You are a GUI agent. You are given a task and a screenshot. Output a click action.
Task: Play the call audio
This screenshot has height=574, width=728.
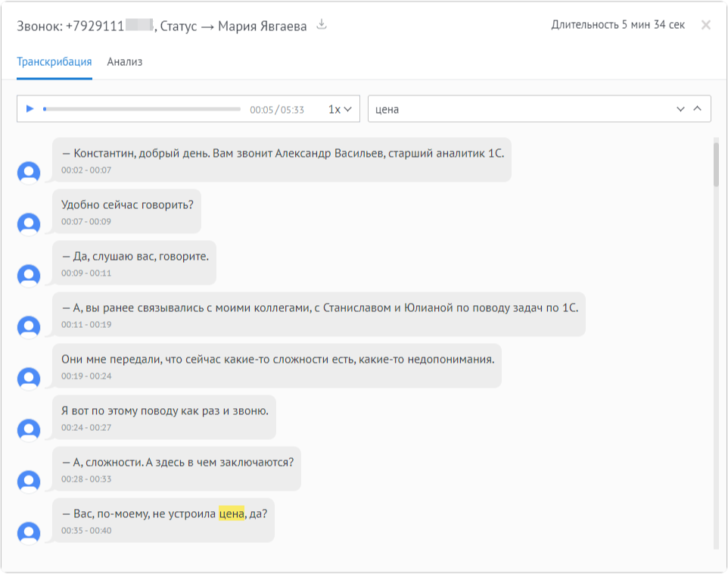pos(30,109)
